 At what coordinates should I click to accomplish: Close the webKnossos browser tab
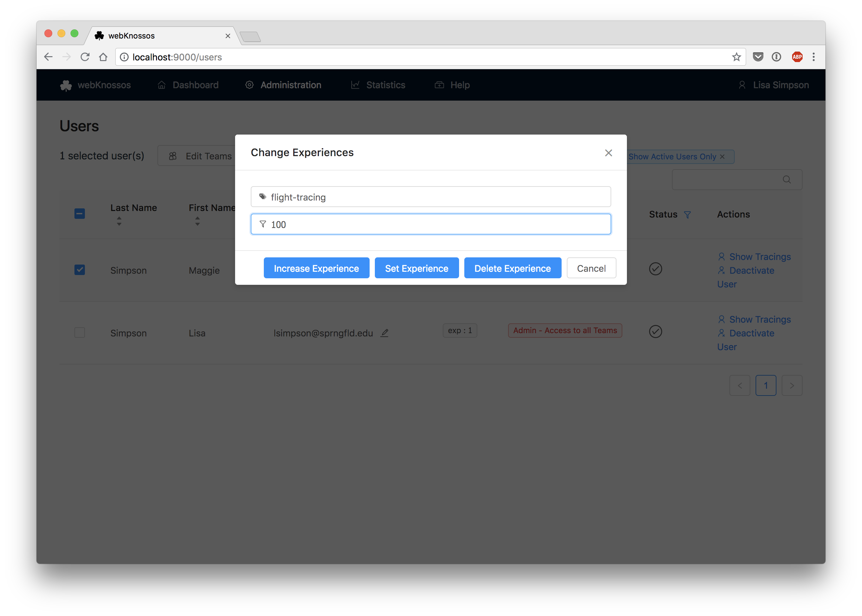tap(228, 36)
